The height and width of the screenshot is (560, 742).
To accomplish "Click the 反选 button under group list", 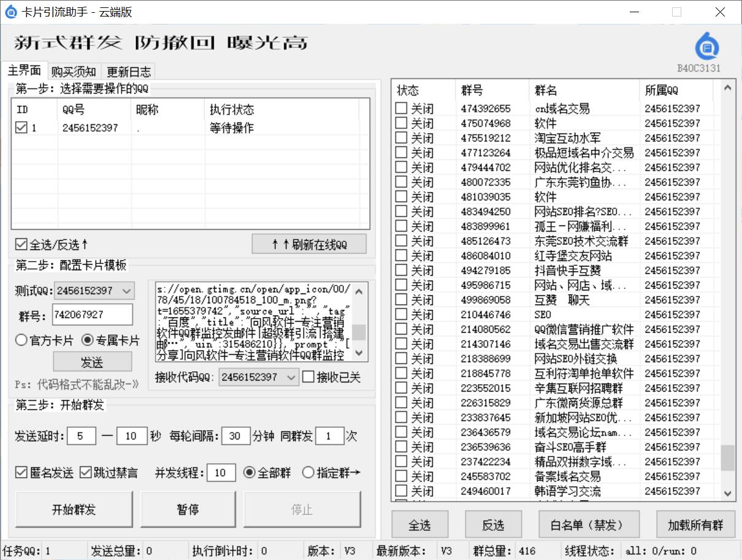I will click(x=493, y=525).
